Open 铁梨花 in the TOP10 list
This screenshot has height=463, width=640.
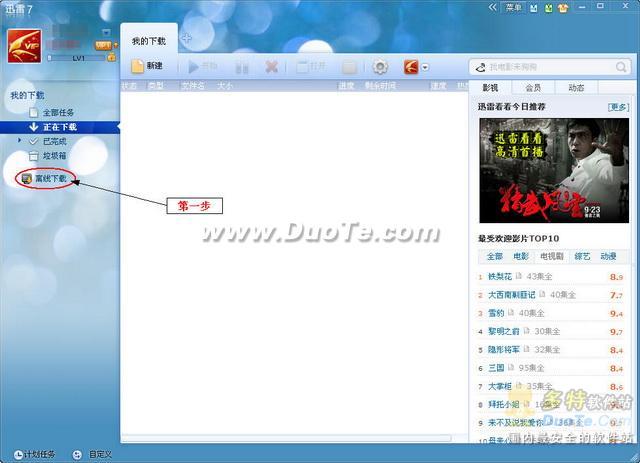click(x=500, y=276)
